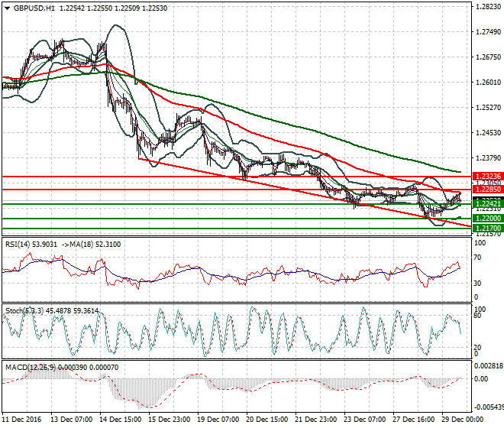Click the 1.26750 price scale value
504x428 pixels.
point(488,57)
